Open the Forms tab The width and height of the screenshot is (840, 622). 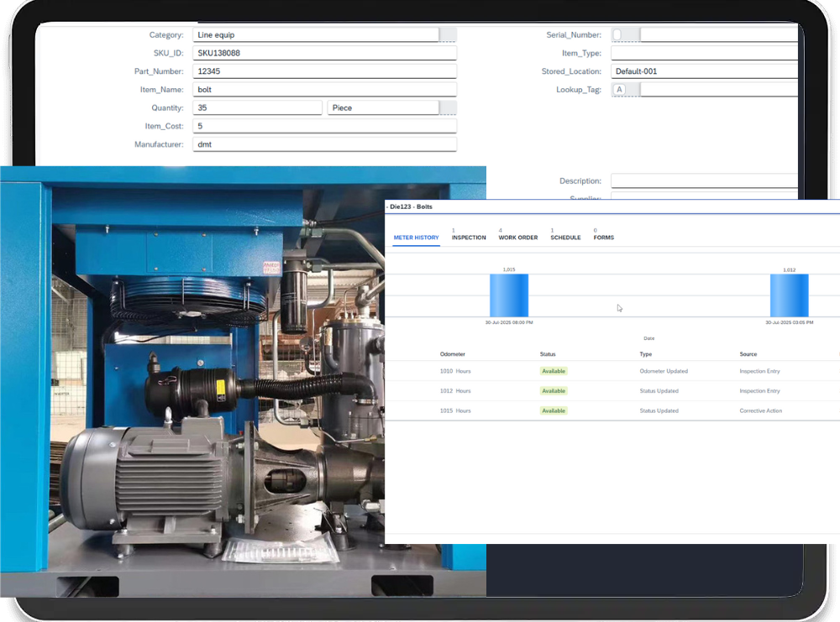(603, 238)
